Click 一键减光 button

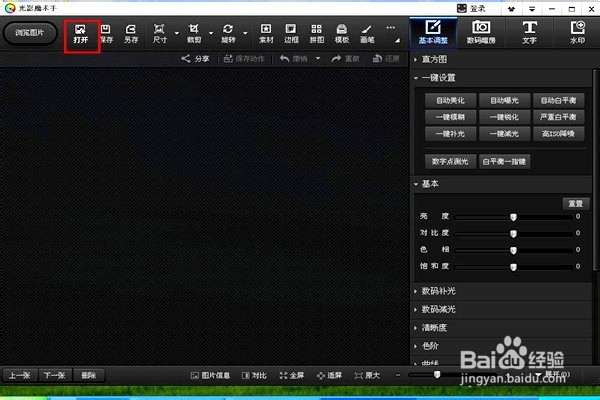click(504, 134)
